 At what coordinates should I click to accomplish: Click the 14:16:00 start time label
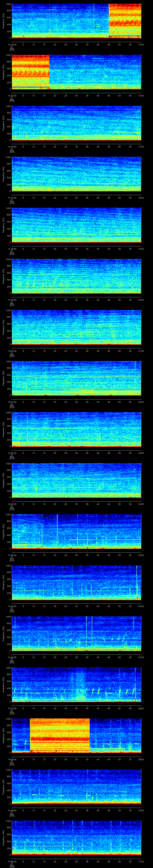(12, 147)
